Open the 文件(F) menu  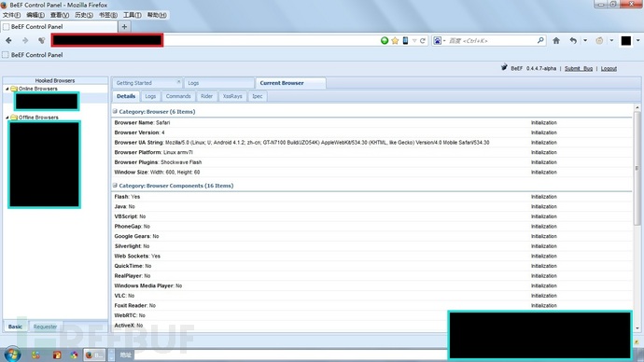(x=11, y=15)
